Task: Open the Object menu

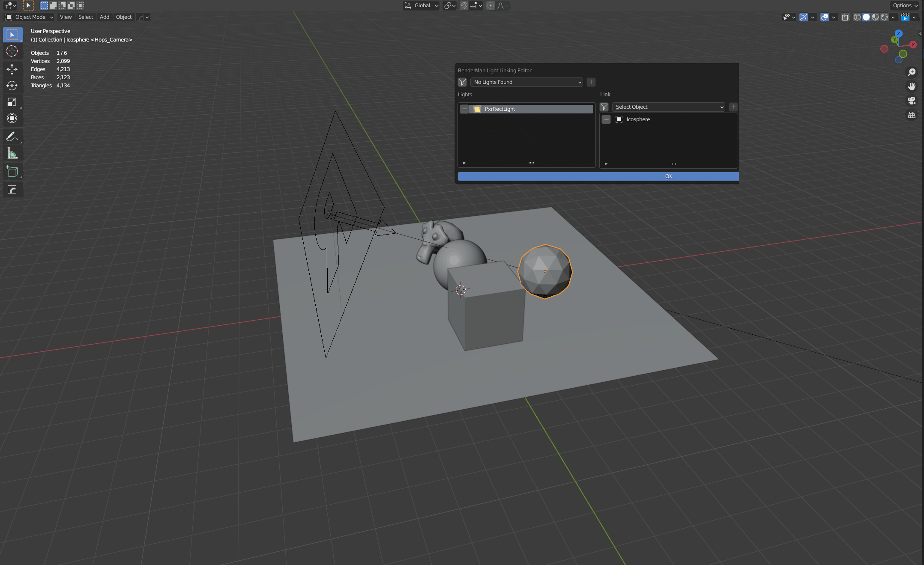Action: pos(124,17)
